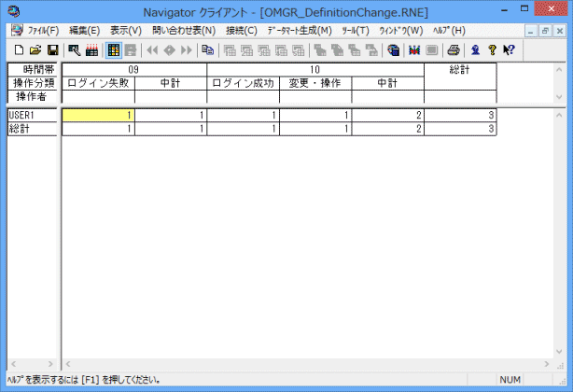Minimize the inner document window
The image size is (573, 392).
[531, 31]
